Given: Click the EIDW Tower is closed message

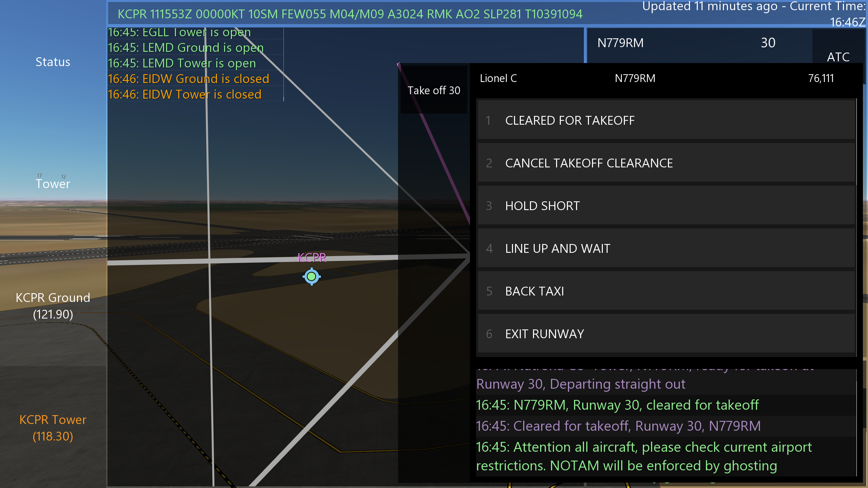Looking at the screenshot, I should pos(185,94).
